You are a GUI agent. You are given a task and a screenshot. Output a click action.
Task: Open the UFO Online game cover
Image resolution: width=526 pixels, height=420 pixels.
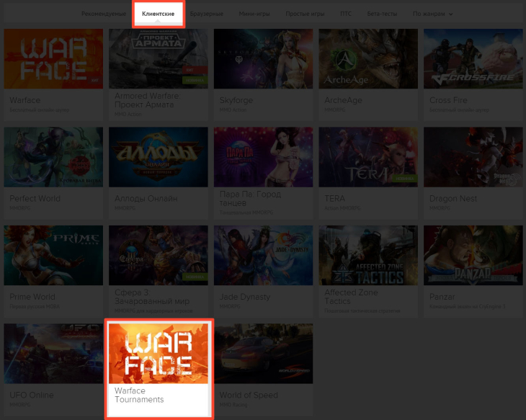pos(53,354)
